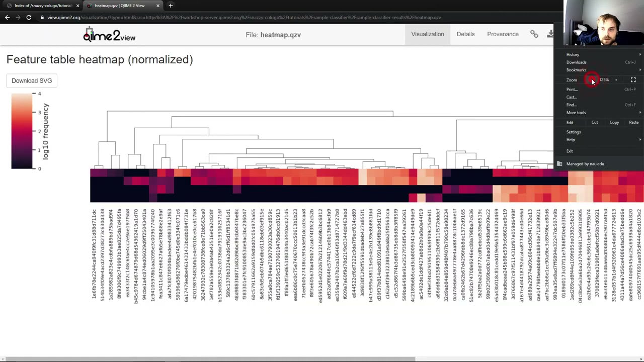The width and height of the screenshot is (644, 362).
Task: Click the Help submenu arrow
Action: click(640, 140)
